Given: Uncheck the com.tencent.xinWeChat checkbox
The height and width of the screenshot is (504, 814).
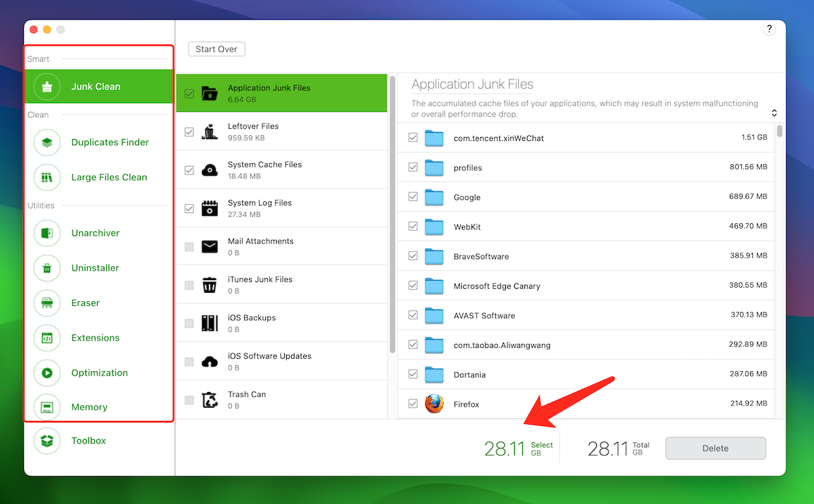Looking at the screenshot, I should point(413,138).
